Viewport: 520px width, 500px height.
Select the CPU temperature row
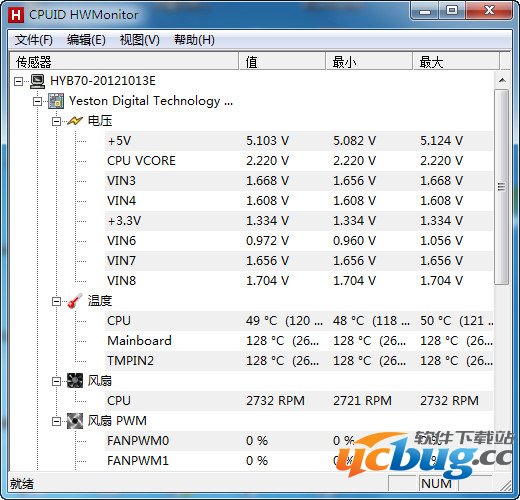[299, 321]
